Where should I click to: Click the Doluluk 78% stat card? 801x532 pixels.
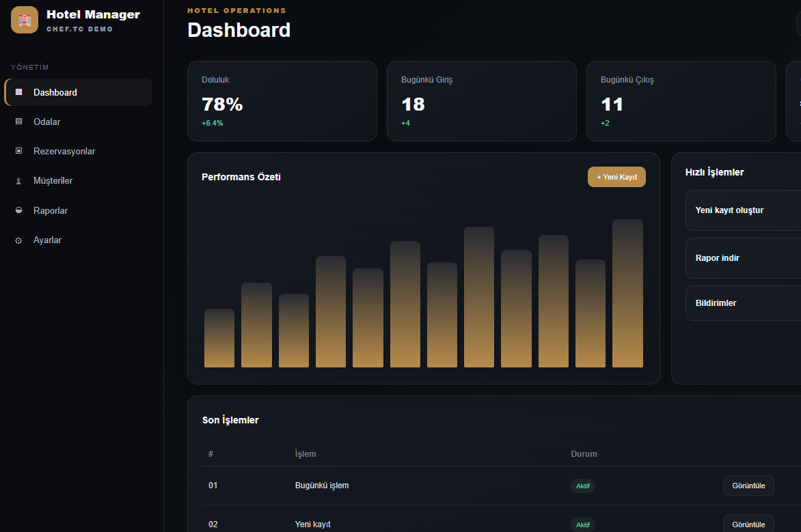tap(282, 101)
